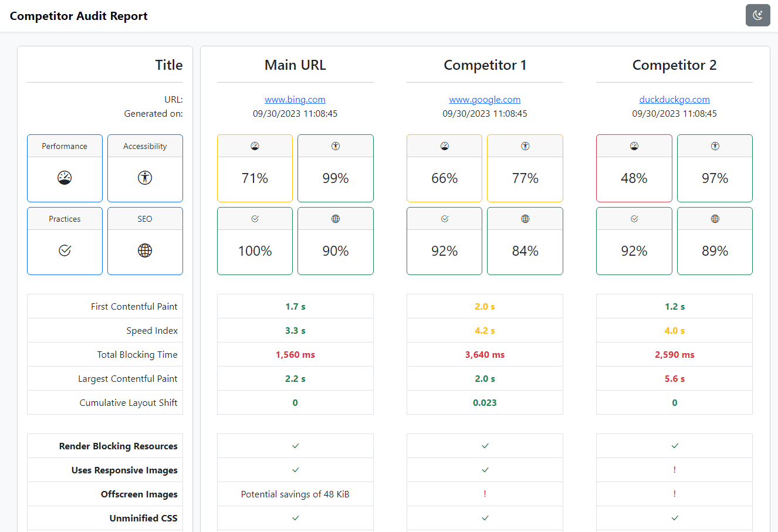Click Main URL Render Blocking Resources checkmark
The width and height of the screenshot is (778, 532).
(x=295, y=446)
